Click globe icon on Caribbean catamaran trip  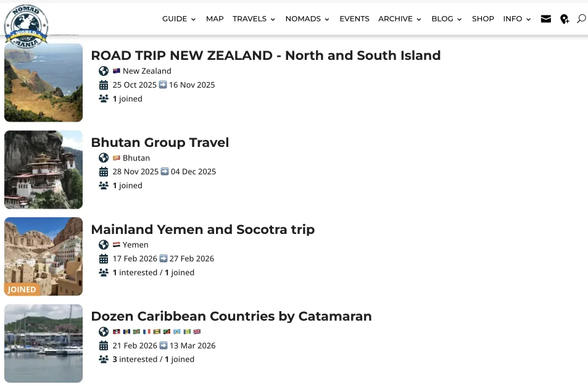click(x=104, y=331)
